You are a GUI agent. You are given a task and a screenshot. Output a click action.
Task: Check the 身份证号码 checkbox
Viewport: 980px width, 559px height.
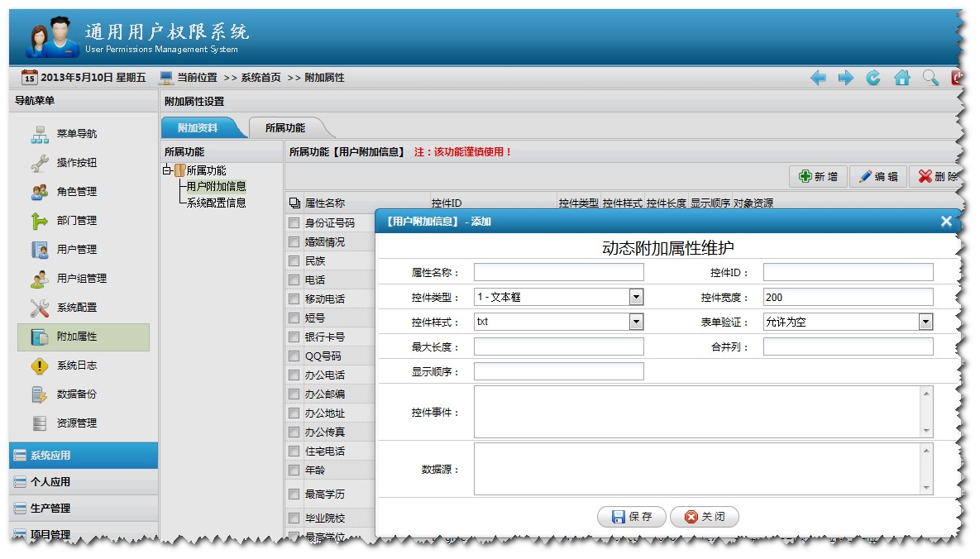pos(294,223)
